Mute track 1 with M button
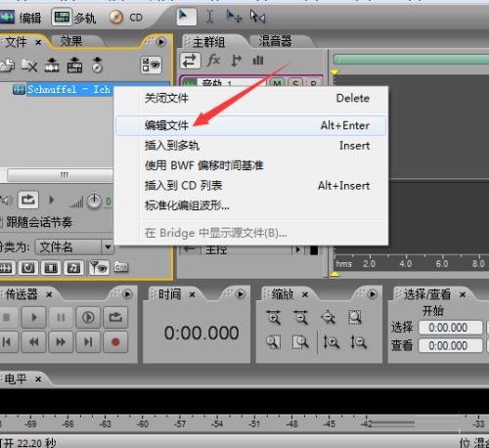This screenshot has width=489, height=448. [278, 83]
